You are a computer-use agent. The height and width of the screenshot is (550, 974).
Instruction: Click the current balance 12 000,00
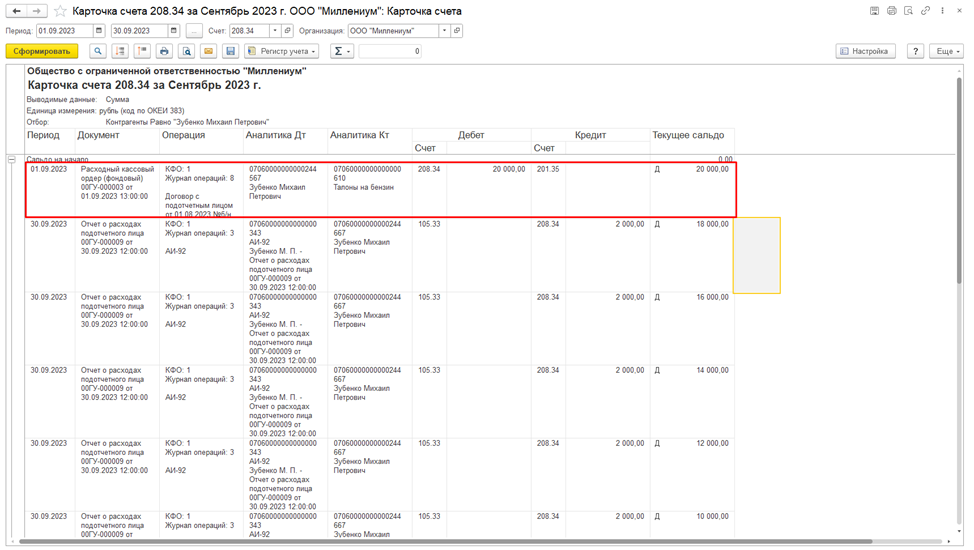click(x=712, y=444)
